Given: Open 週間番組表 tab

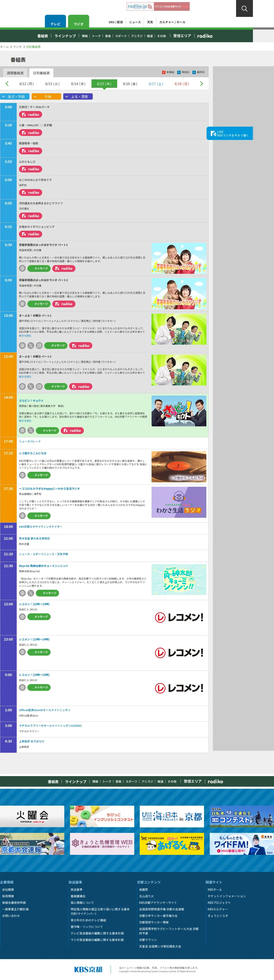Looking at the screenshot, I should 15,73.
